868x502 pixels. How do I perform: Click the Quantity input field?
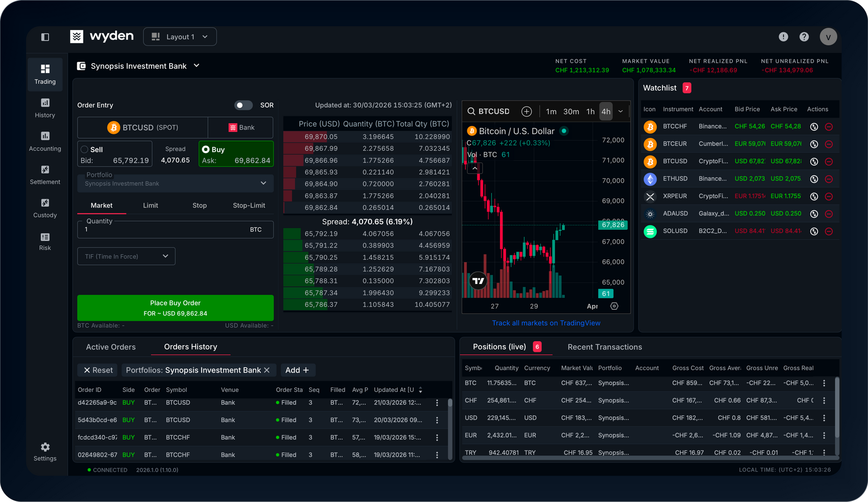[176, 230]
